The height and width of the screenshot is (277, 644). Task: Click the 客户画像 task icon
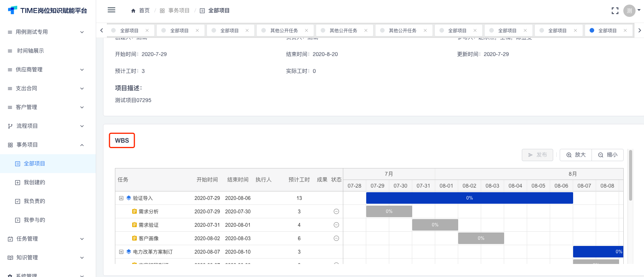(134, 238)
